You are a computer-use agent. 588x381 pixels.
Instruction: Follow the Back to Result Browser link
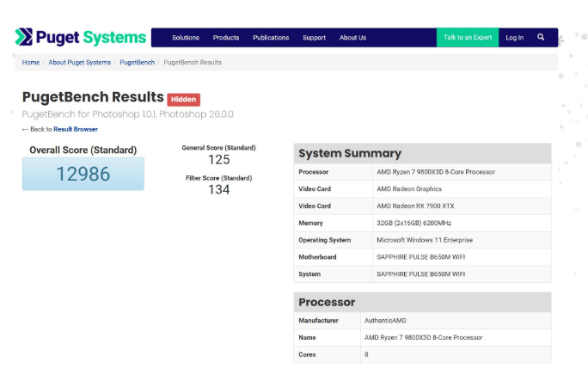76,129
